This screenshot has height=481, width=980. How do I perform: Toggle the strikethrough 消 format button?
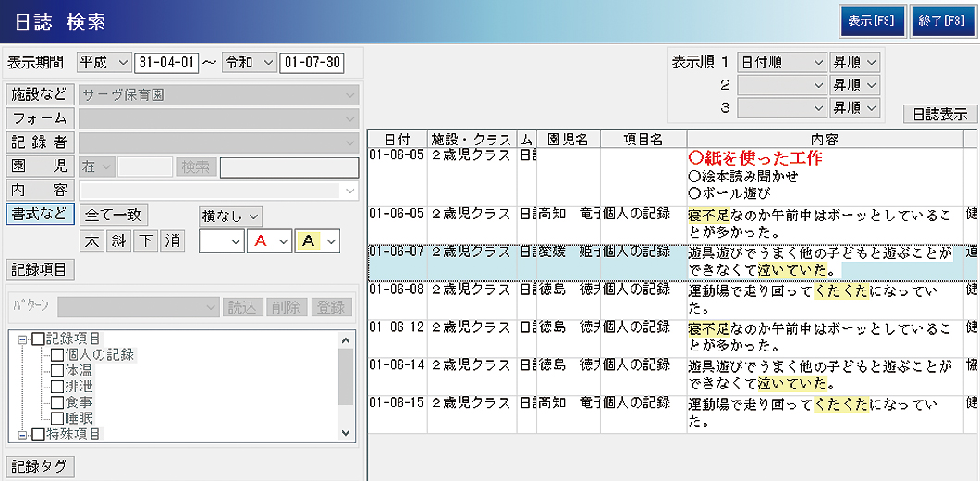[x=172, y=240]
